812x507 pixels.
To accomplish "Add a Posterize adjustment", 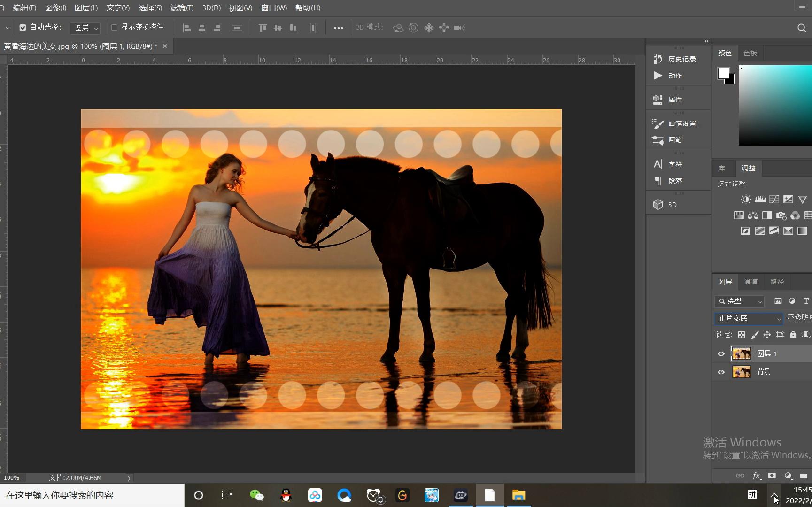I will [x=760, y=230].
